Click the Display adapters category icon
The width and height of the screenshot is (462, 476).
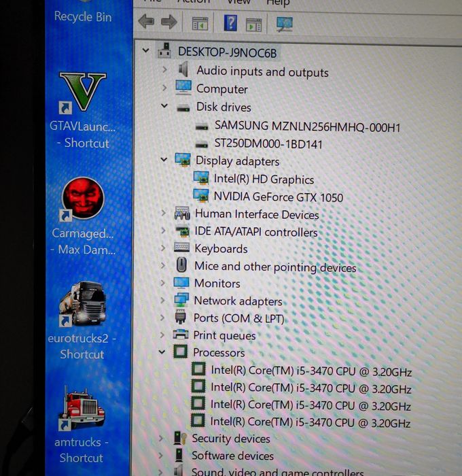[183, 160]
